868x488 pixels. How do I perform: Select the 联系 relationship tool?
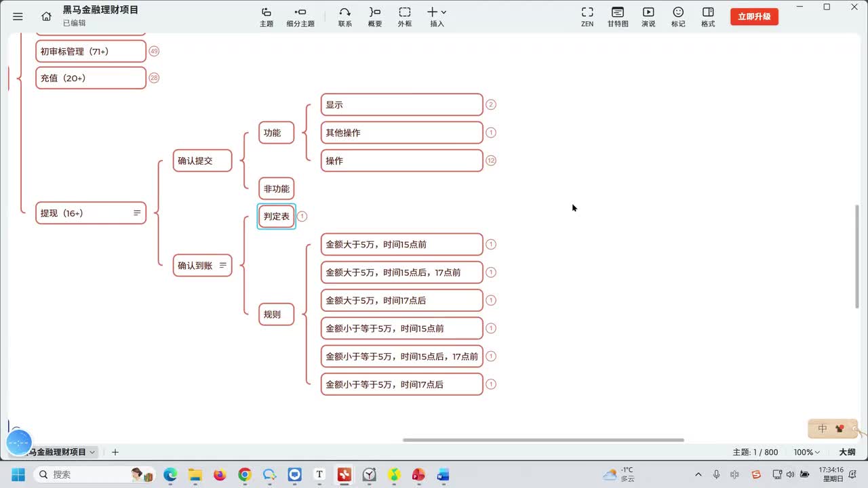pyautogui.click(x=345, y=17)
